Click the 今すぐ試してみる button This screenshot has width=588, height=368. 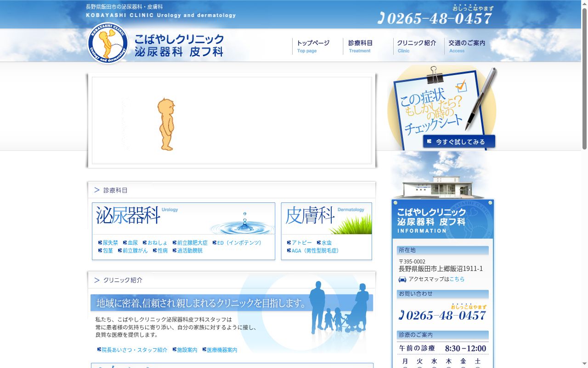coord(459,142)
